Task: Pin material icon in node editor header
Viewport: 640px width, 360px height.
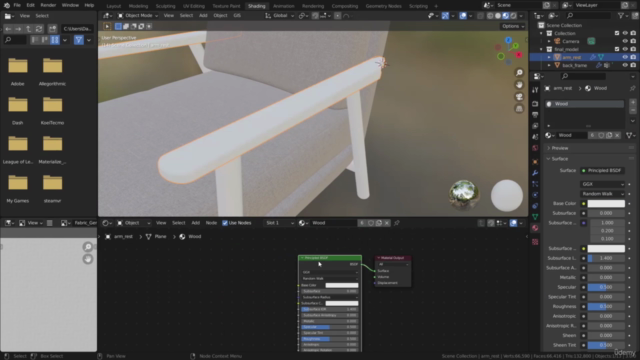Action: 396,223
